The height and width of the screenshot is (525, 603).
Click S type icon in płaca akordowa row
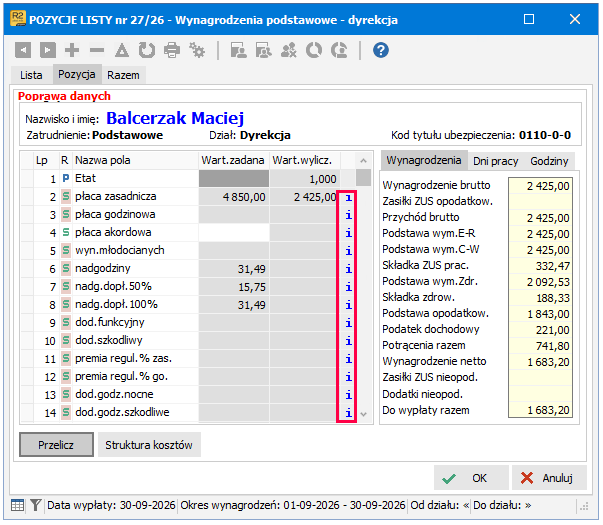tap(66, 232)
